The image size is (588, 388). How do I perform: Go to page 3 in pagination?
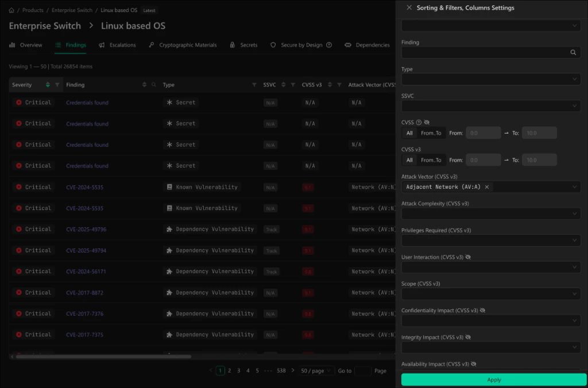pyautogui.click(x=238, y=370)
